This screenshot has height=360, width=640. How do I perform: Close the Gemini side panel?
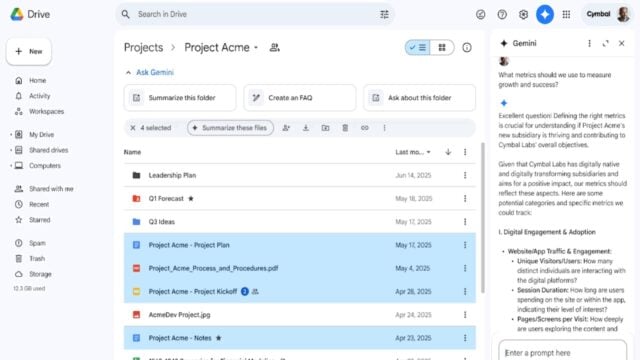(621, 43)
